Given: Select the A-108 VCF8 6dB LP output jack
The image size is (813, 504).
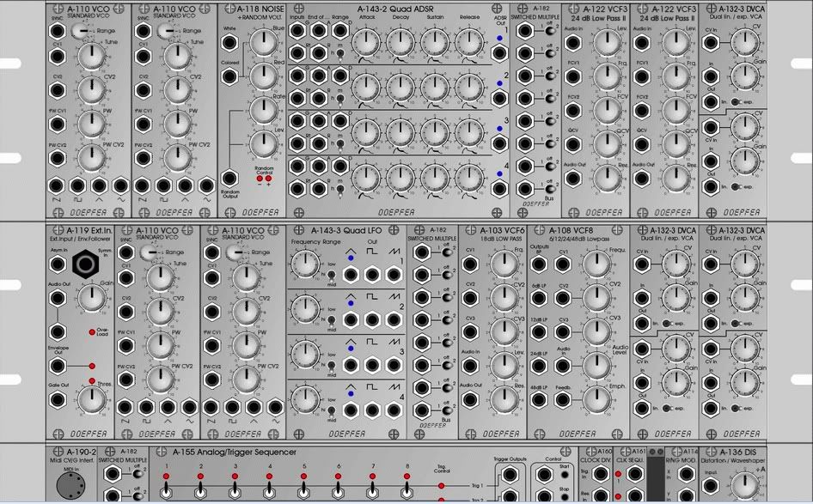Looking at the screenshot, I should [x=539, y=298].
